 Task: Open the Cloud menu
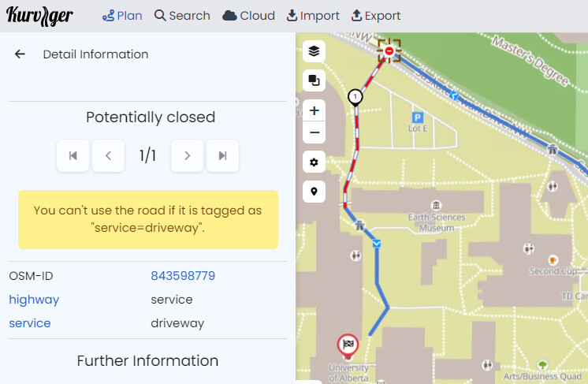click(248, 16)
